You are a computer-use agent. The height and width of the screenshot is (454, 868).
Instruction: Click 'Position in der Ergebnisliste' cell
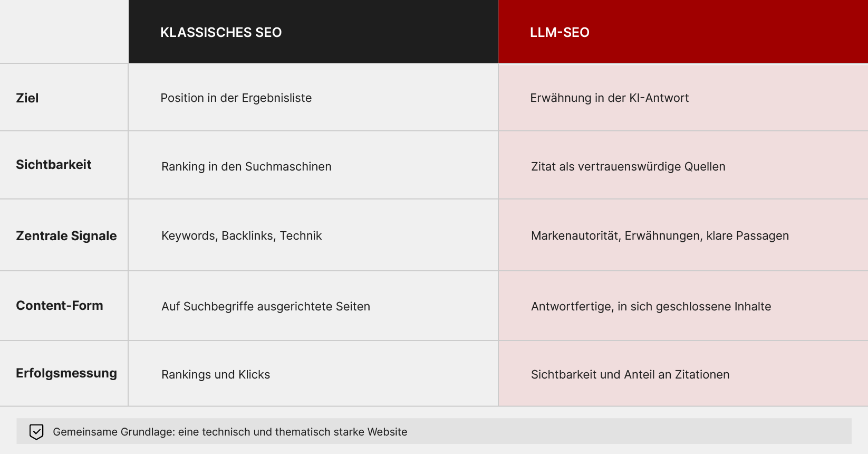[313, 98]
